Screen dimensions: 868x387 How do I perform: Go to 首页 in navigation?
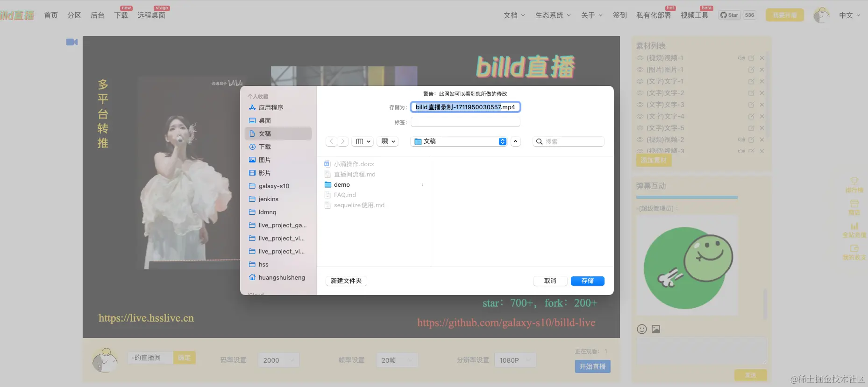coord(51,15)
